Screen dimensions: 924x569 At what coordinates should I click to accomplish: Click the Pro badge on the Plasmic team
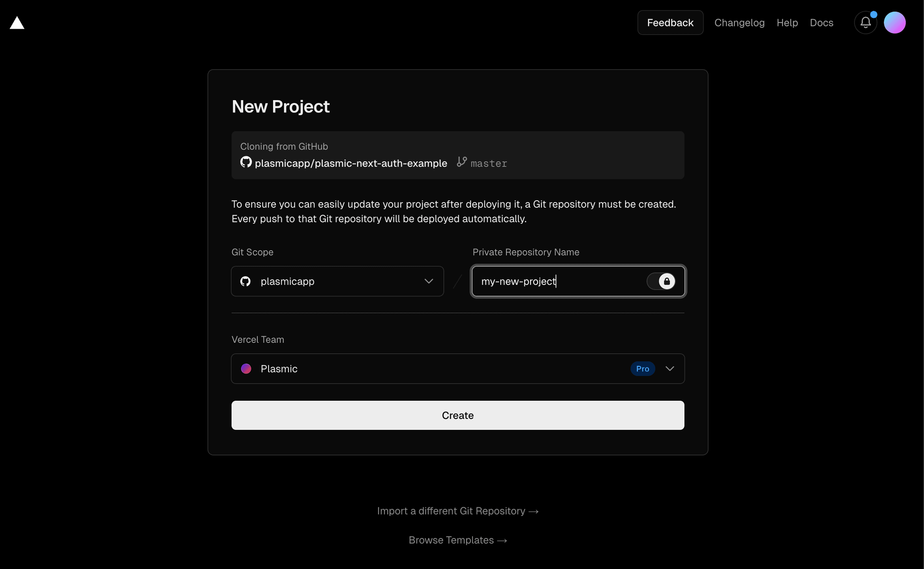click(x=643, y=369)
